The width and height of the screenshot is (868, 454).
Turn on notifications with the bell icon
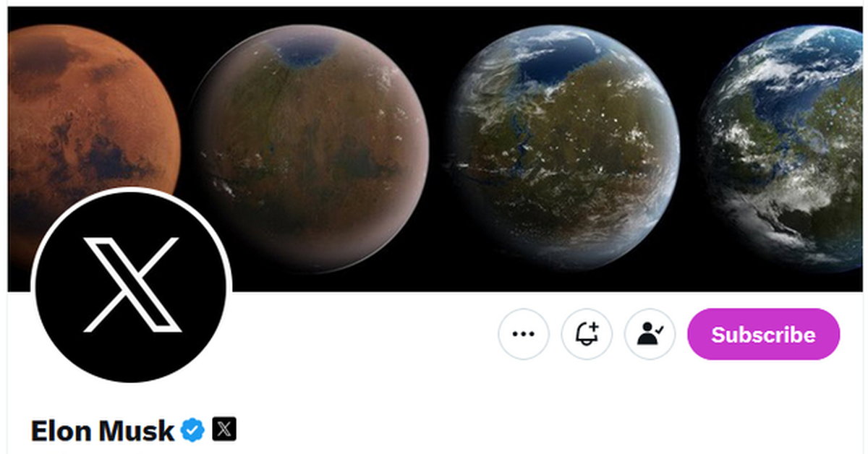[587, 334]
